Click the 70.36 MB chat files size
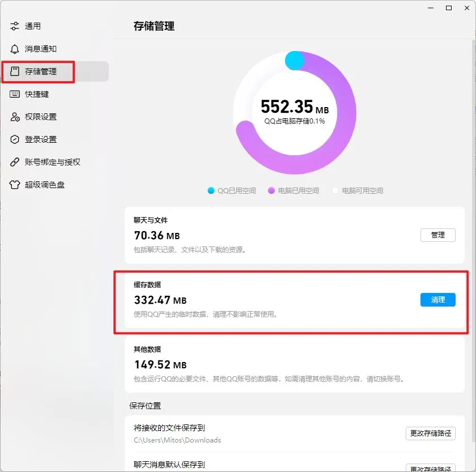 click(157, 236)
